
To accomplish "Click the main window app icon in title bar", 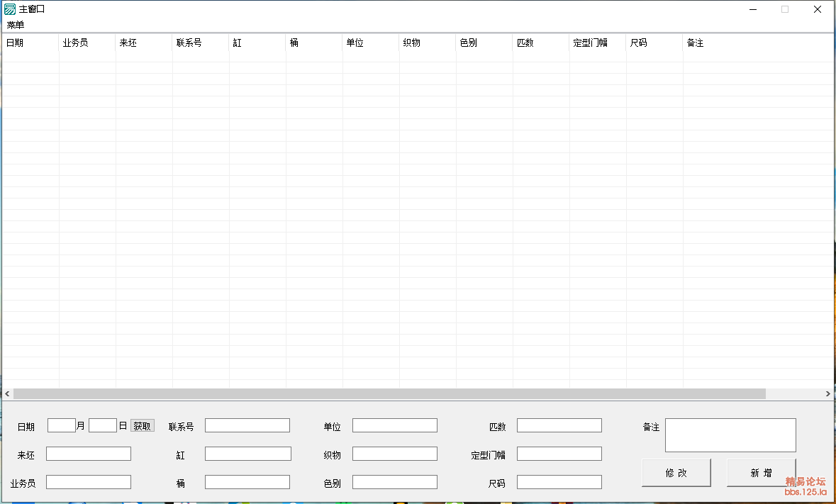I will (x=10, y=9).
